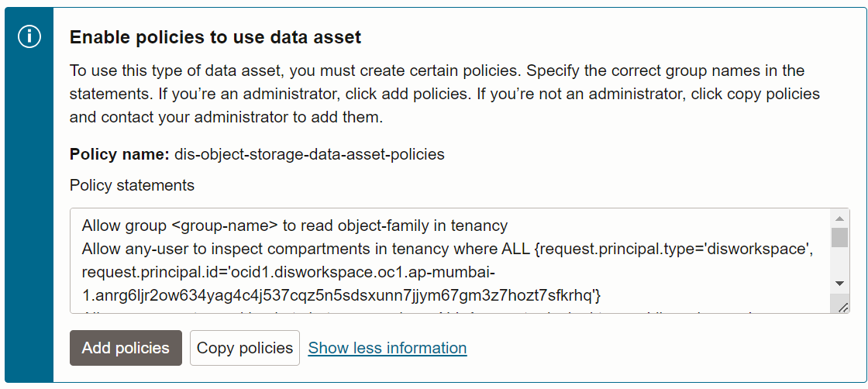868x389 pixels.
Task: Click the policy statements scroll up arrow
Action: coord(839,218)
